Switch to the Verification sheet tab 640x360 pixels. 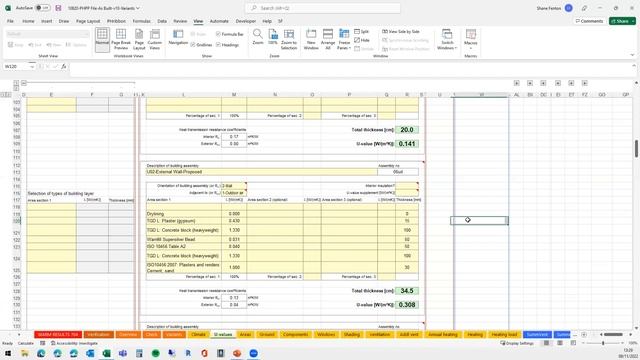[98, 335]
